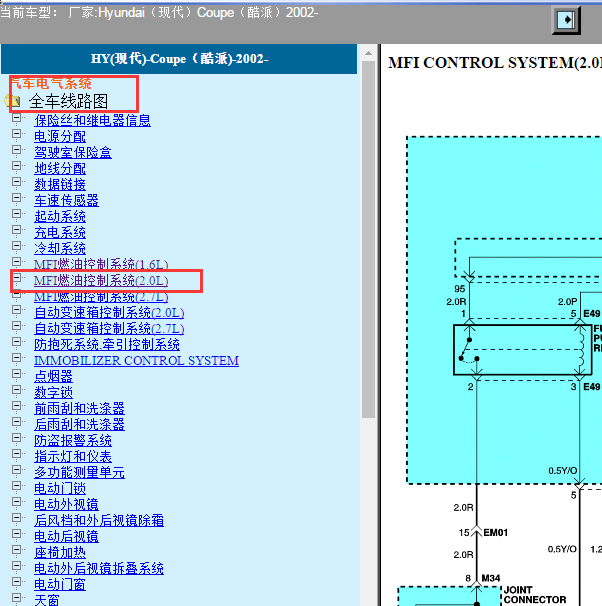Open 自动变速箱控制系统(2.0L) link
This screenshot has width=602, height=606.
pyautogui.click(x=109, y=312)
